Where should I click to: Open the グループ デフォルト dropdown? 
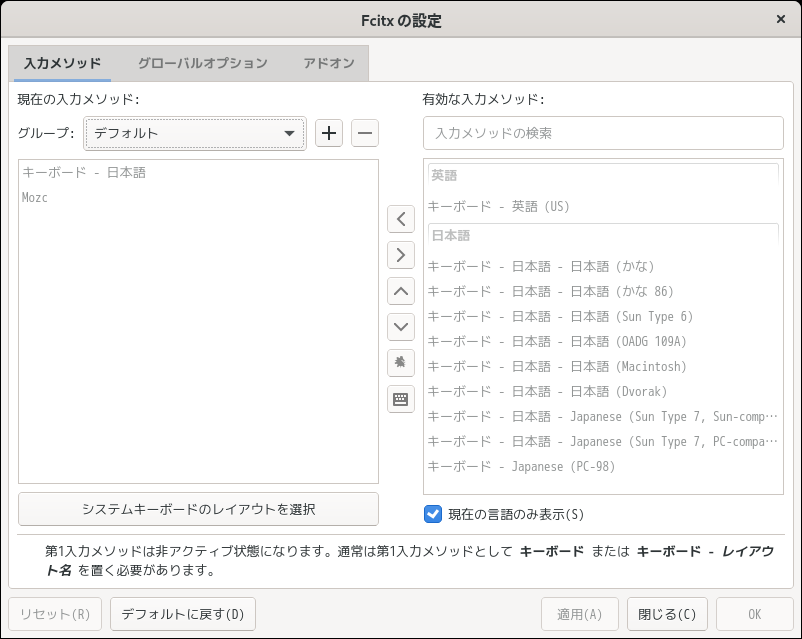pyautogui.click(x=195, y=133)
